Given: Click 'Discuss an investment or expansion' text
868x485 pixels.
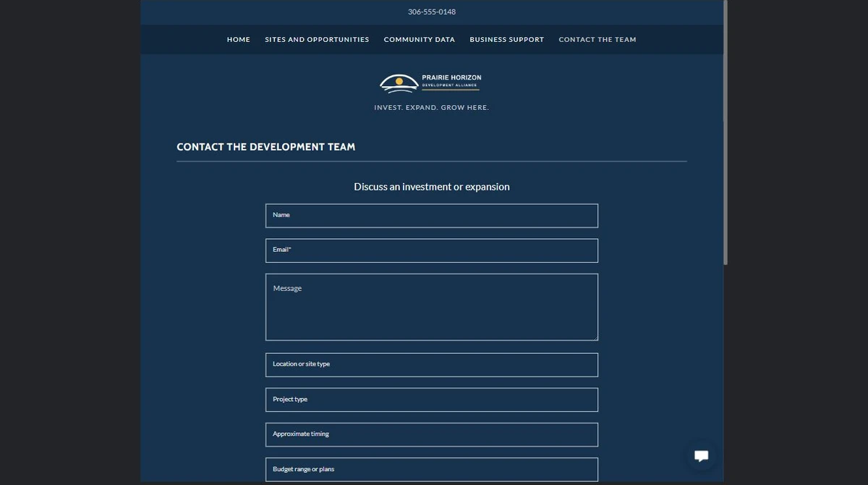Looking at the screenshot, I should click(432, 187).
